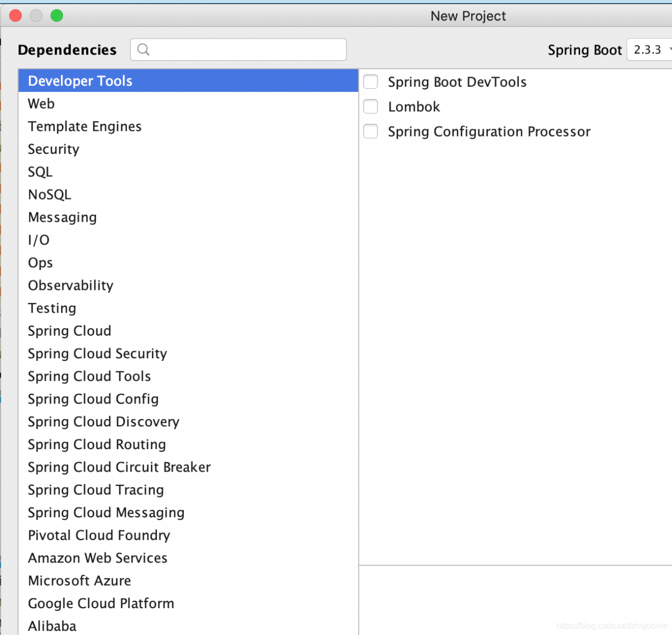Click the Lombok label text
This screenshot has height=635, width=672.
point(414,107)
